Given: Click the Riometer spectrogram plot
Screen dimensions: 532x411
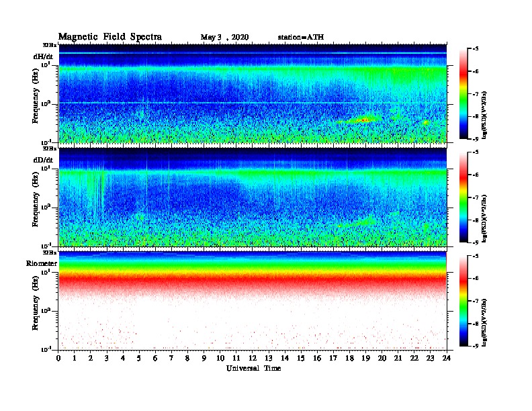Looking at the screenshot, I should pos(253,301).
